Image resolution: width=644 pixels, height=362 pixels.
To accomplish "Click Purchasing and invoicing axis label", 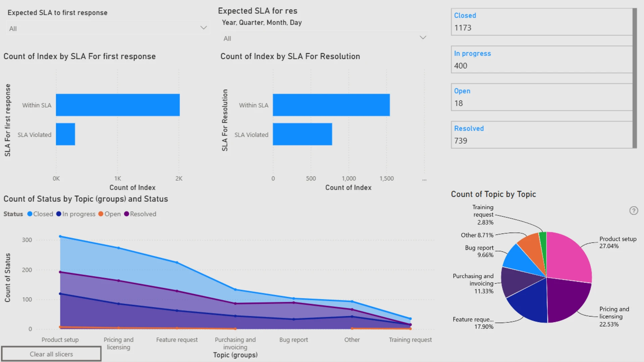I will 235,343.
